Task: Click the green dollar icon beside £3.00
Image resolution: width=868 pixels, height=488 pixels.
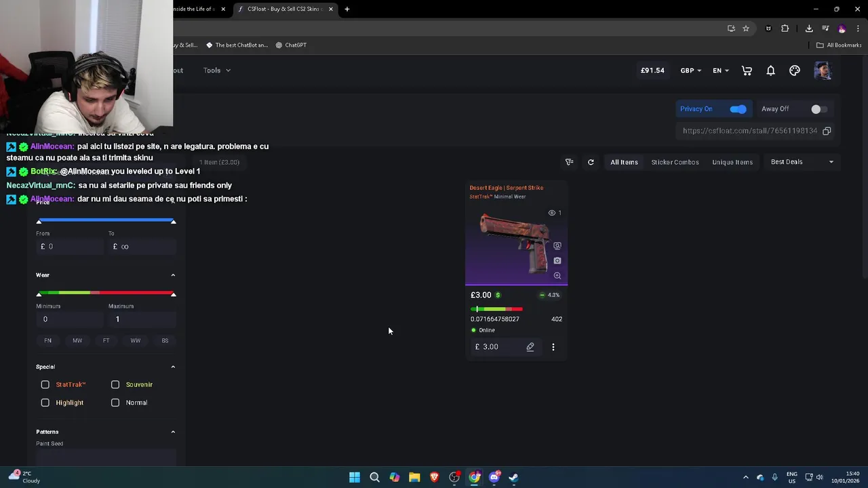Action: 498,295
